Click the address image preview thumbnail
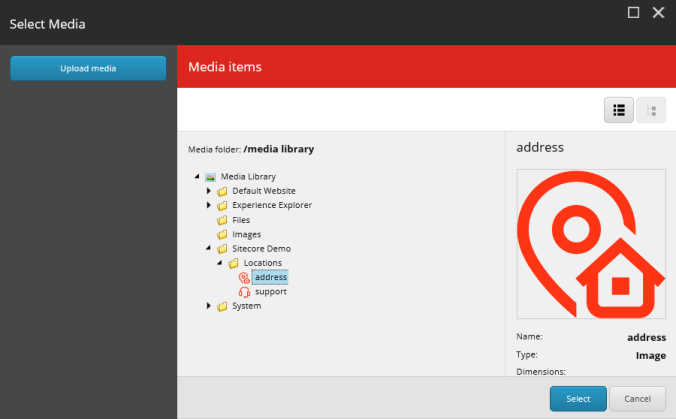This screenshot has width=676, height=419. [x=591, y=244]
